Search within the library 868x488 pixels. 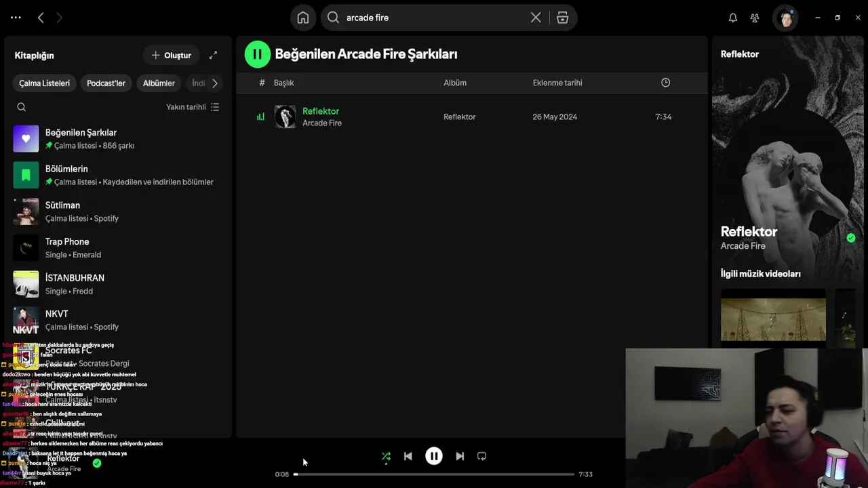coord(22,107)
